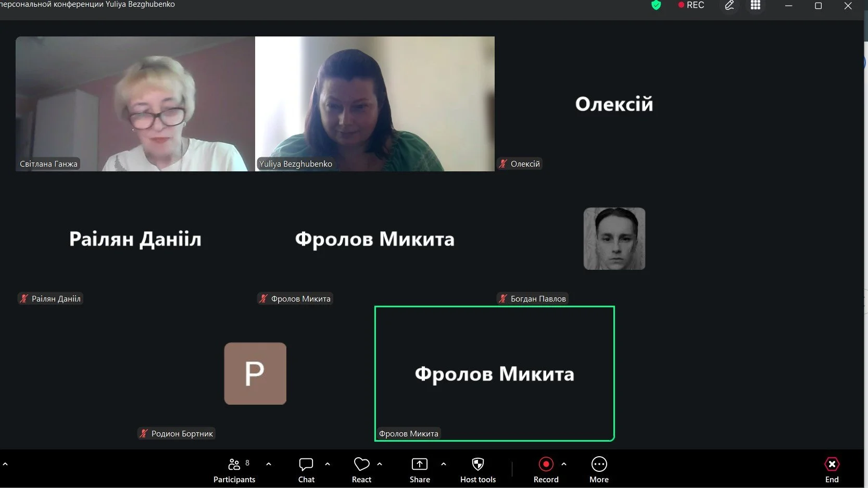Start Share screen
The height and width of the screenshot is (488, 868).
[x=420, y=470]
